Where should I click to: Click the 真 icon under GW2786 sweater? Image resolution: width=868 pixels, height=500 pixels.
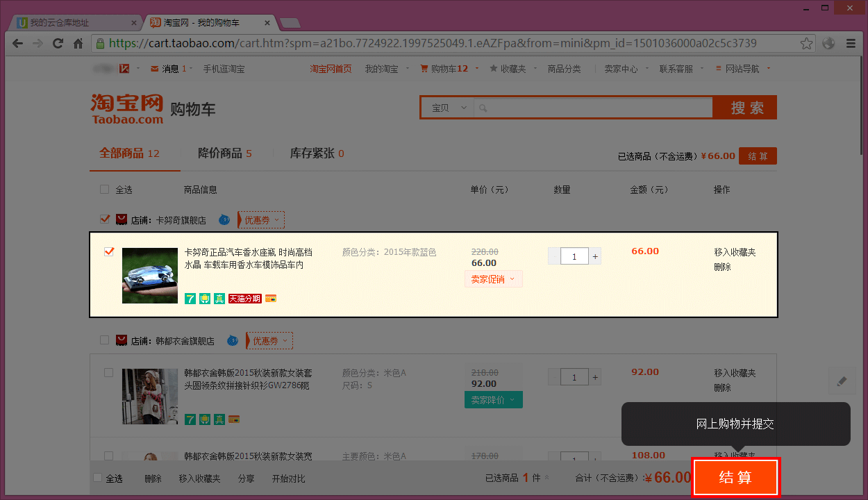[x=219, y=419]
